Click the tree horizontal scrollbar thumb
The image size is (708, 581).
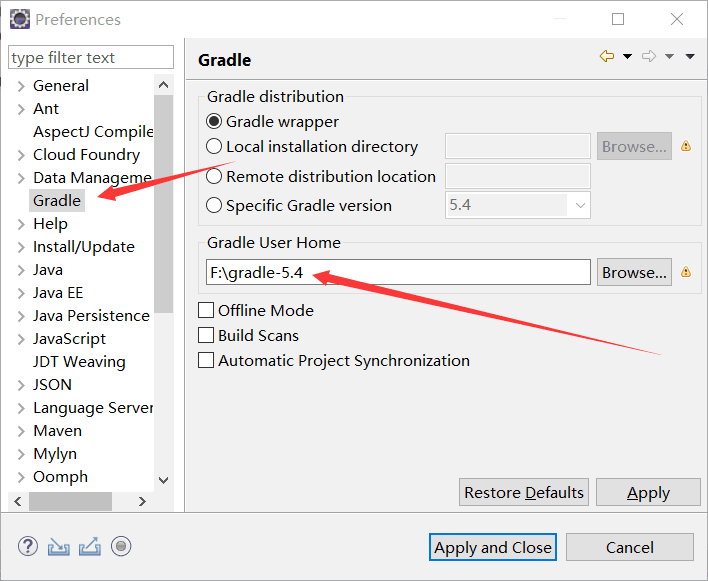coord(70,501)
